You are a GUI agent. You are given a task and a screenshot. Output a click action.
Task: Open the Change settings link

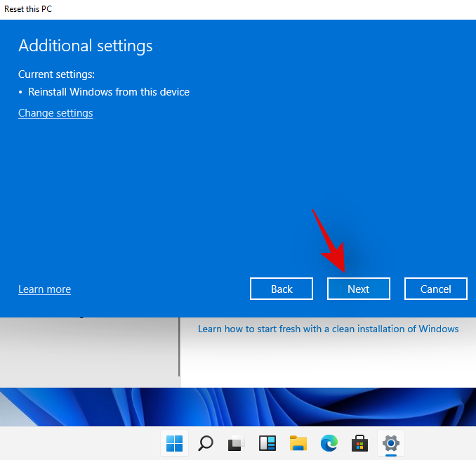(55, 113)
